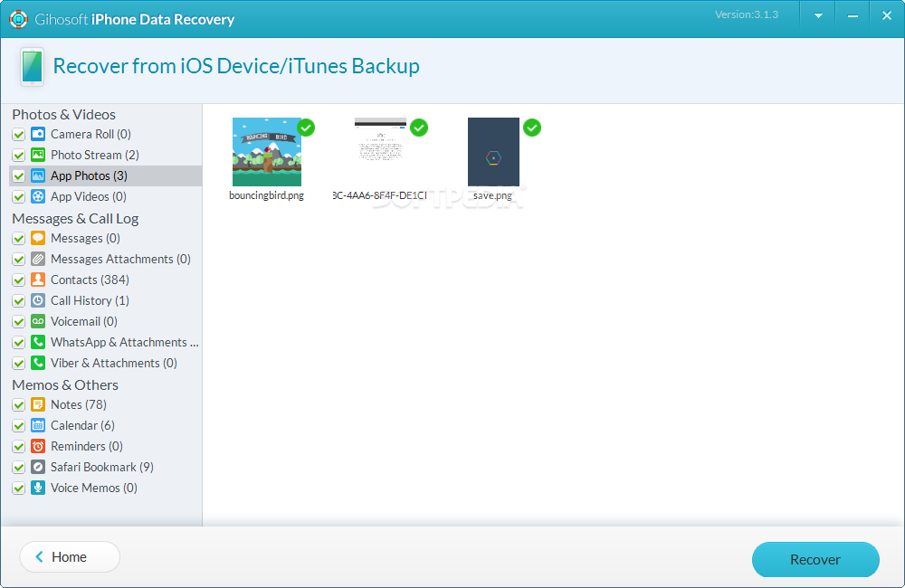Toggle the Voicemail checkbox

pyautogui.click(x=18, y=321)
